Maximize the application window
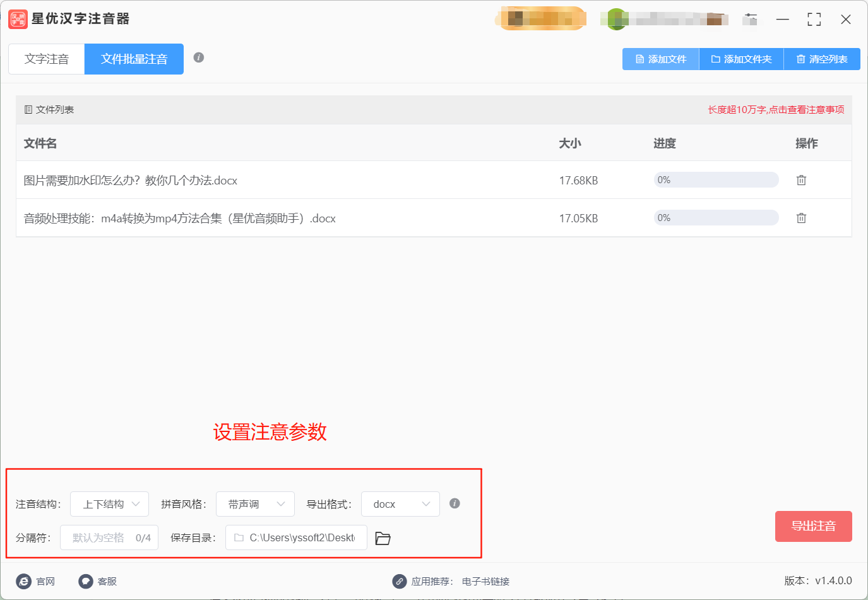 click(x=814, y=20)
